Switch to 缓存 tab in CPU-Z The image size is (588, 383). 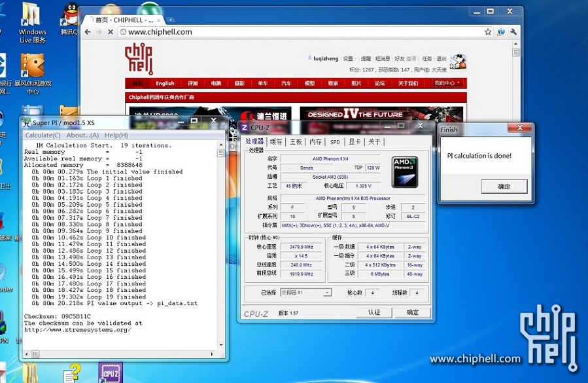(x=276, y=141)
